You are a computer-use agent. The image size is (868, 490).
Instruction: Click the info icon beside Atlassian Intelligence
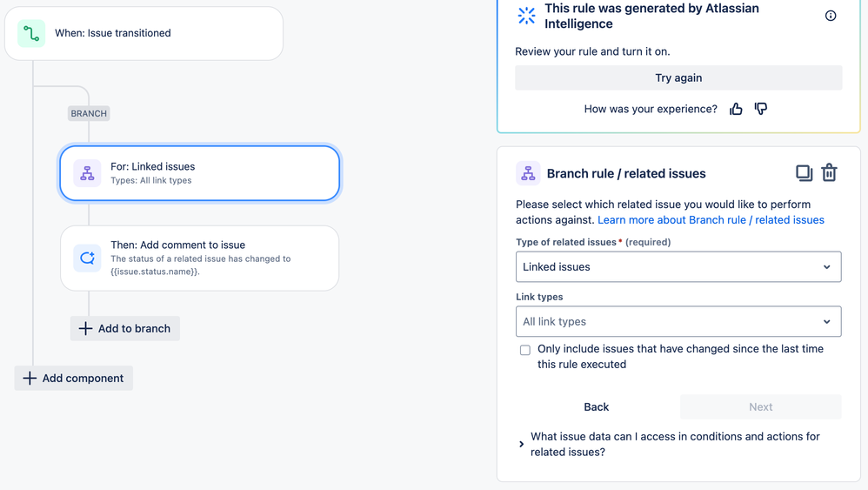click(x=831, y=16)
